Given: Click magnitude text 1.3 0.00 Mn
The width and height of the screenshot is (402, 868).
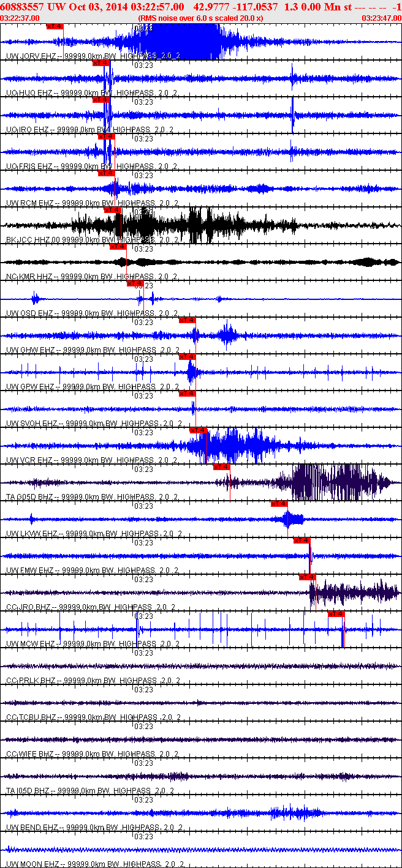Looking at the screenshot, I should 312,6.
